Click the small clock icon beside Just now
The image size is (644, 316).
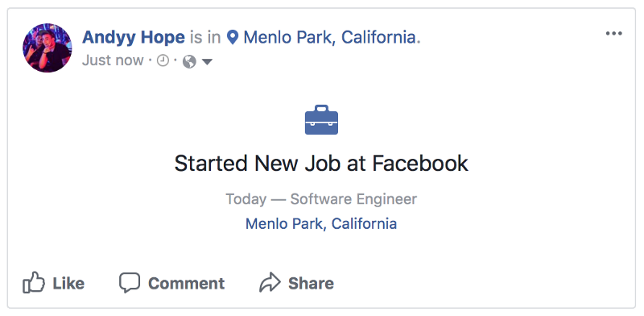[163, 61]
